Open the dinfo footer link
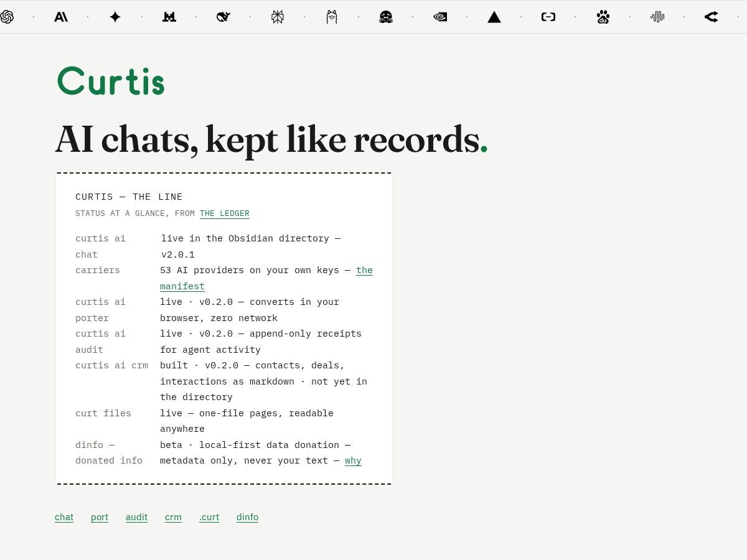Viewport: 747px width, 560px height. [x=247, y=517]
